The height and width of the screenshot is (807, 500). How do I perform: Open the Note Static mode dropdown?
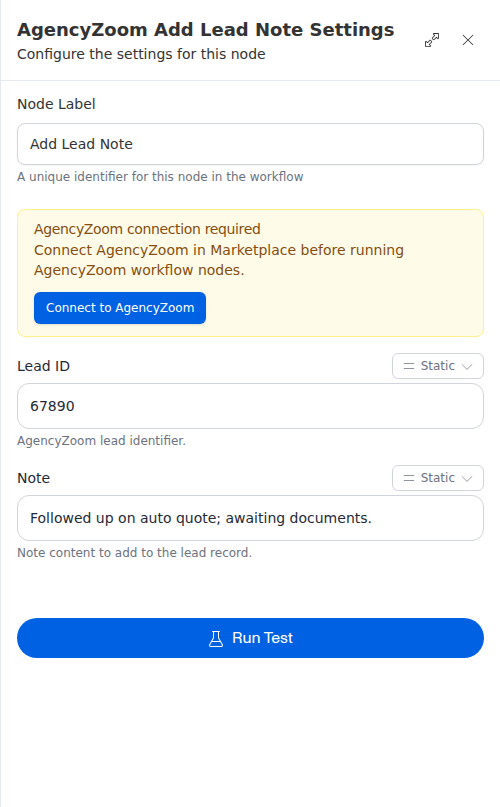[438, 478]
